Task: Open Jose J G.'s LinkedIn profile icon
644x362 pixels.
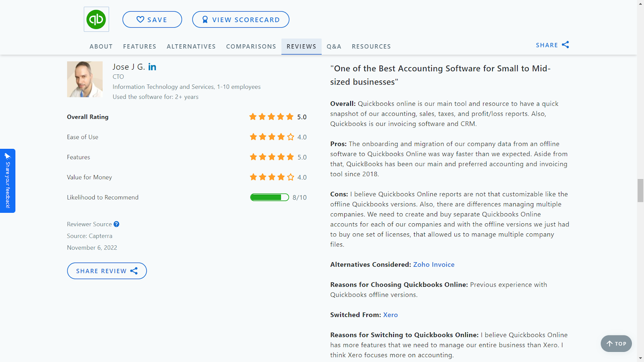Action: point(152,67)
